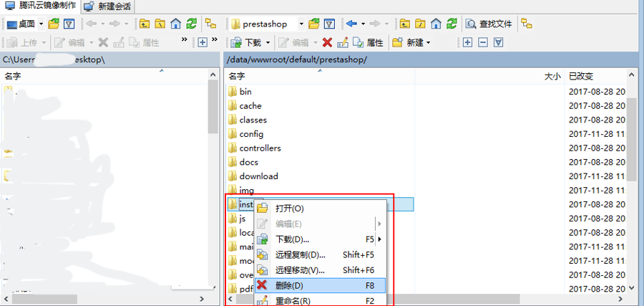Image resolution: width=644 pixels, height=306 pixels.
Task: Sort by the 已改变 column header
Action: [580, 76]
